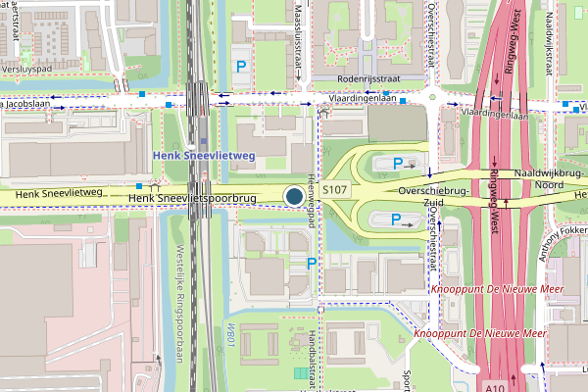The width and height of the screenshot is (588, 392).
Task: Select the parking icon next to Heenwegpad
Action: (x=312, y=264)
